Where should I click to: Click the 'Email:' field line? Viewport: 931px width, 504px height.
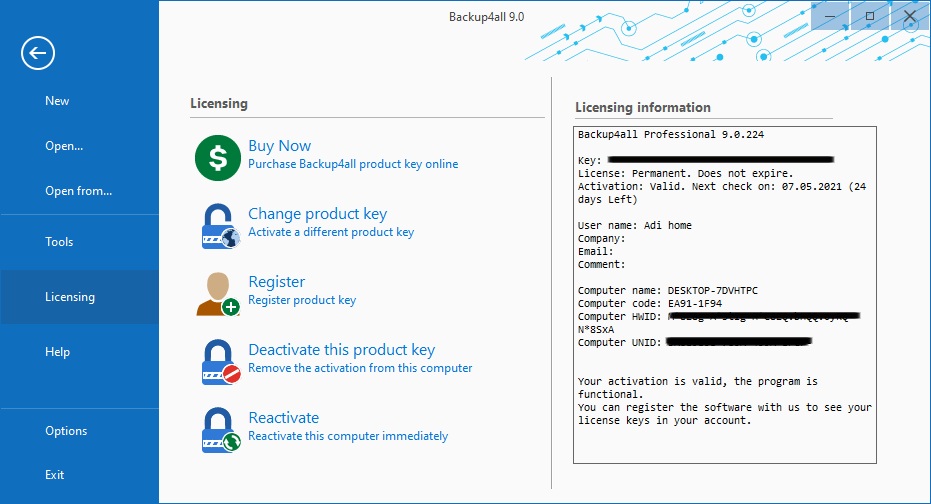(x=596, y=252)
